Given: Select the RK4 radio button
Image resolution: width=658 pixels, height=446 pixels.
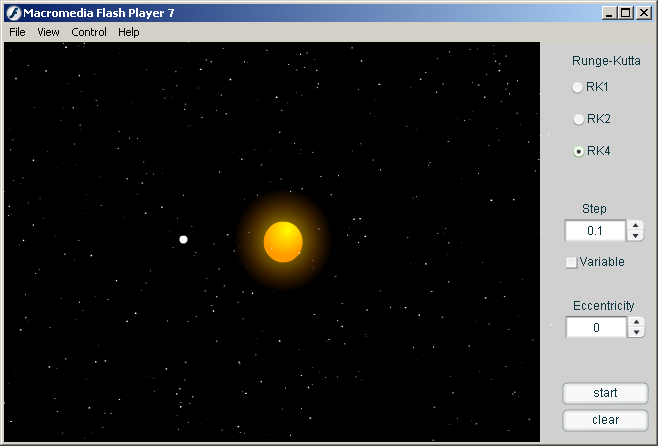Looking at the screenshot, I should click(578, 151).
